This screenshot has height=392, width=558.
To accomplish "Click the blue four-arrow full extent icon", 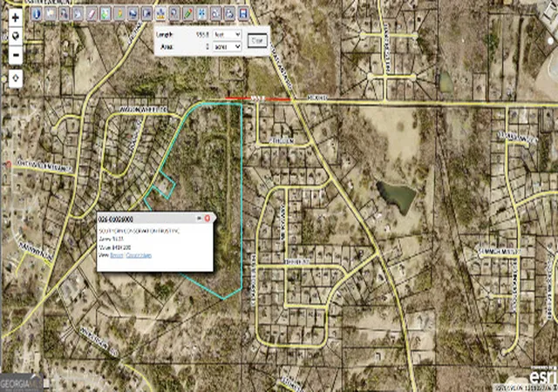I will [x=201, y=14].
